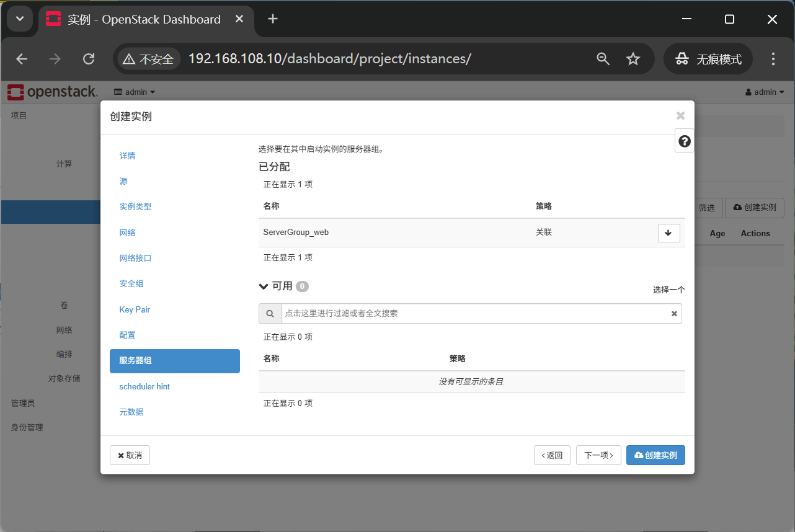This screenshot has height=532, width=795.
Task: Clear the filter box with the X icon
Action: [x=674, y=314]
